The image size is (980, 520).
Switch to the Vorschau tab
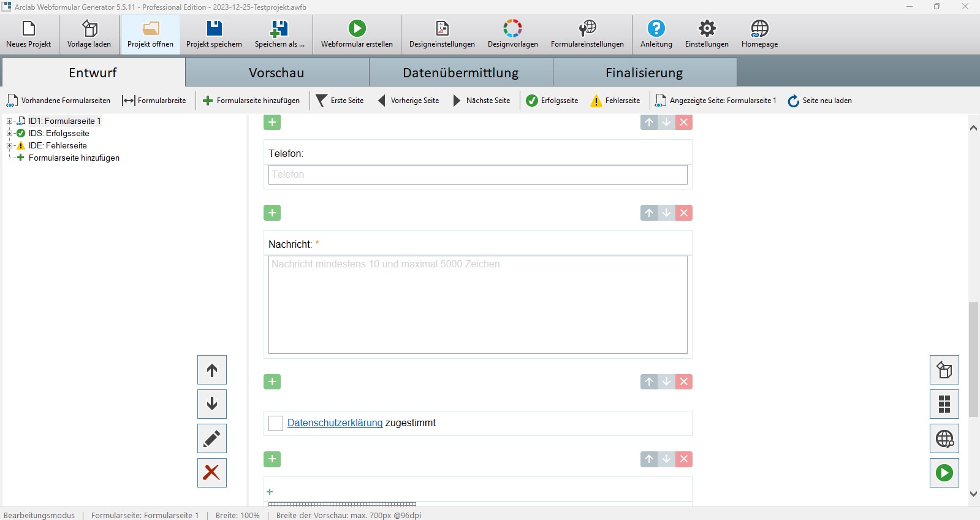[x=276, y=72]
